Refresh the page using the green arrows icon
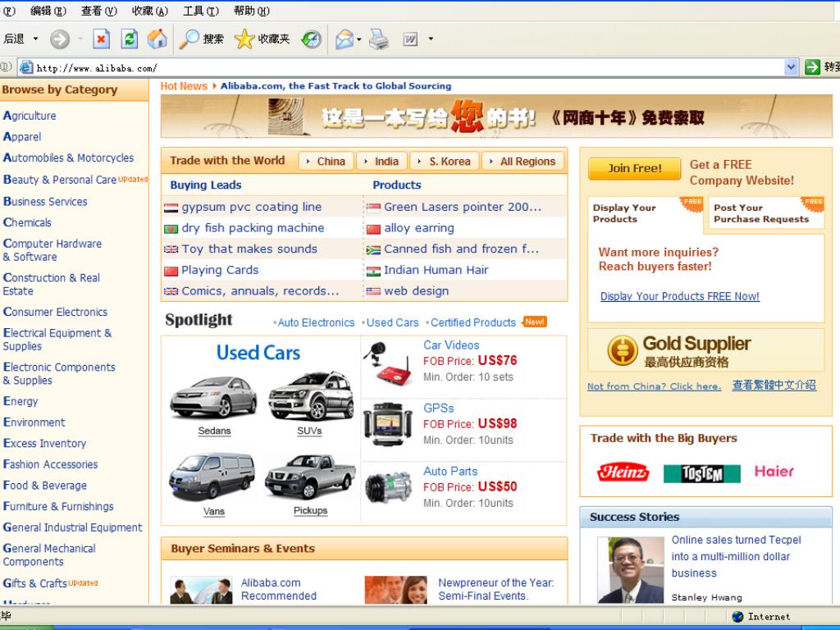 click(129, 39)
